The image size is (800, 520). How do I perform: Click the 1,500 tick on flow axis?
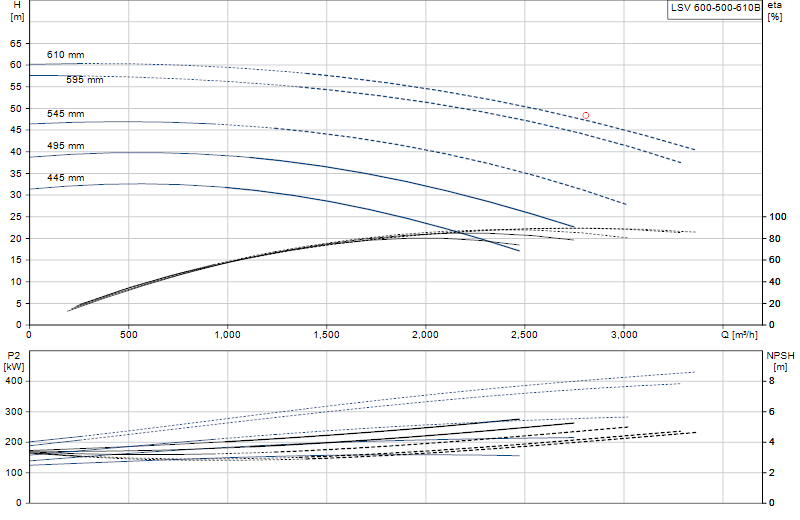[327, 335]
